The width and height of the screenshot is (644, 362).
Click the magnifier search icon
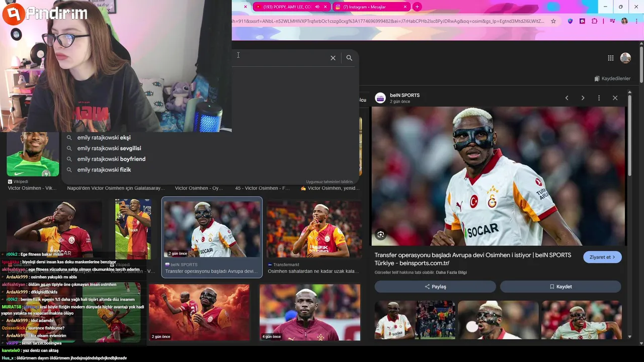click(x=349, y=58)
